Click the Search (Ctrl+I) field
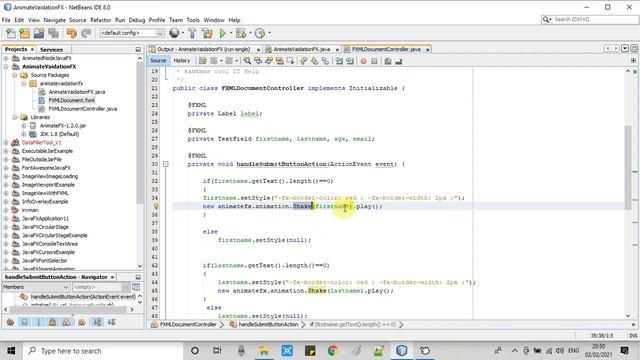640x360 pixels. 590,19
